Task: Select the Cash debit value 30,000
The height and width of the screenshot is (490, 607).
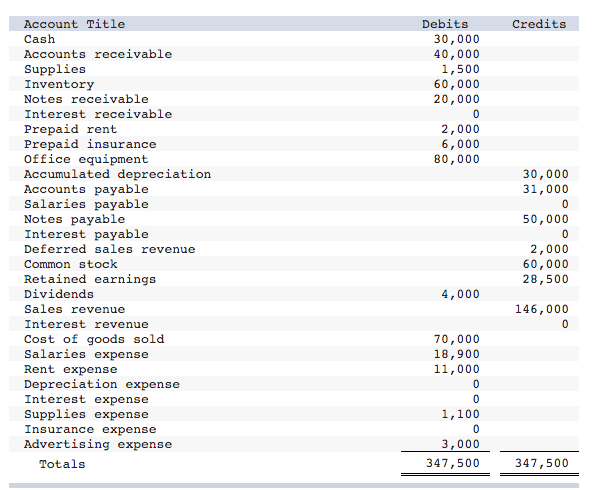Action: pyautogui.click(x=456, y=39)
